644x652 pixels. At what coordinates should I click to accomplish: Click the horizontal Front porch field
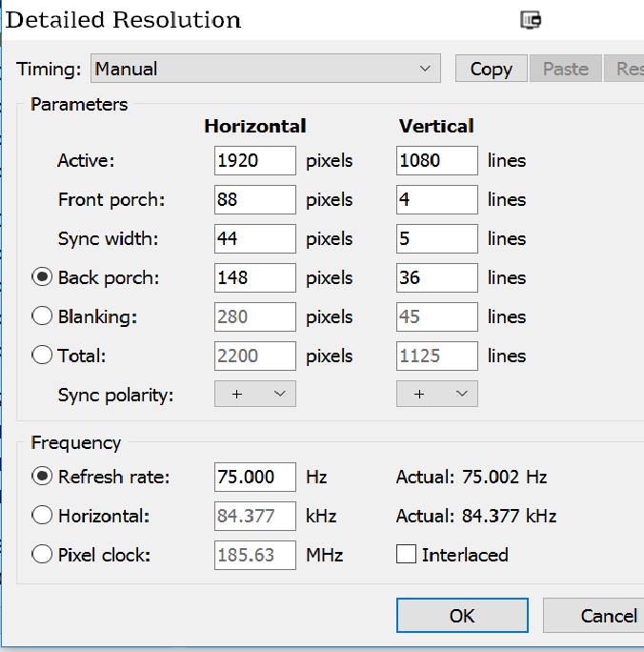coord(254,199)
